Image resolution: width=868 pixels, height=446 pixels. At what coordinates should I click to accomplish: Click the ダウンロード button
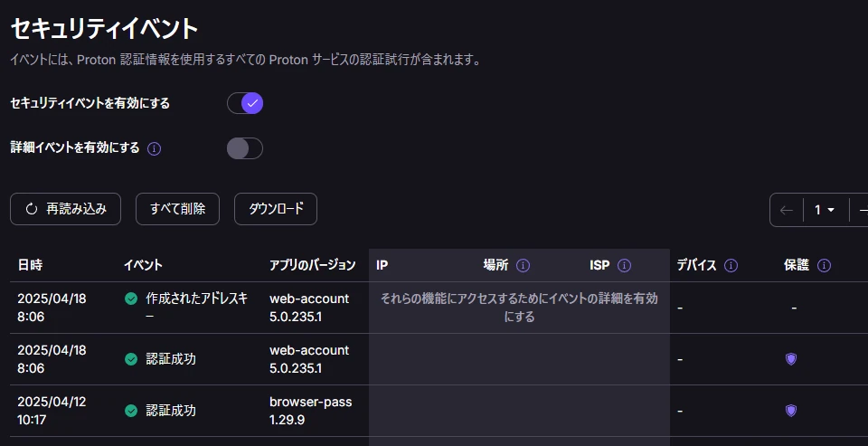276,209
